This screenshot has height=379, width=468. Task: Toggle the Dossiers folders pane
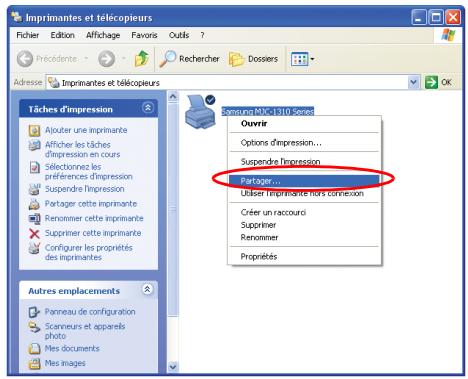coord(253,59)
